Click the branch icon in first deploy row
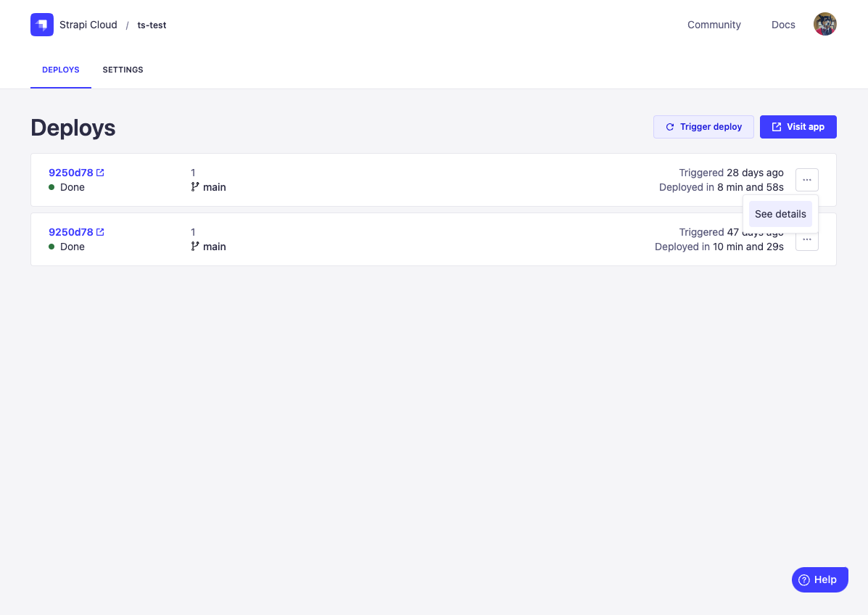Image resolution: width=868 pixels, height=615 pixels. (194, 187)
